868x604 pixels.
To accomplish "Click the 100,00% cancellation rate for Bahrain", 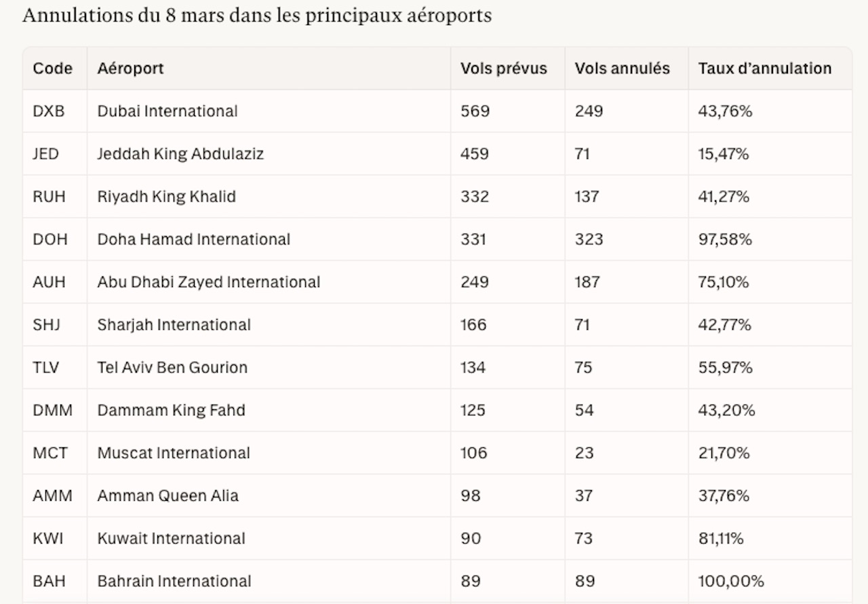I will point(731,582).
